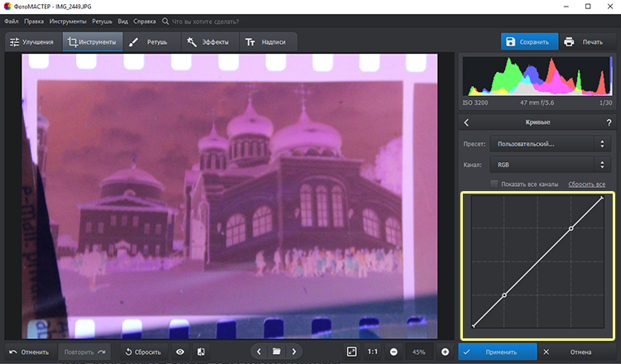Switch to the Эффекты tab
Image resolution: width=621 pixels, height=364 pixels.
click(208, 41)
